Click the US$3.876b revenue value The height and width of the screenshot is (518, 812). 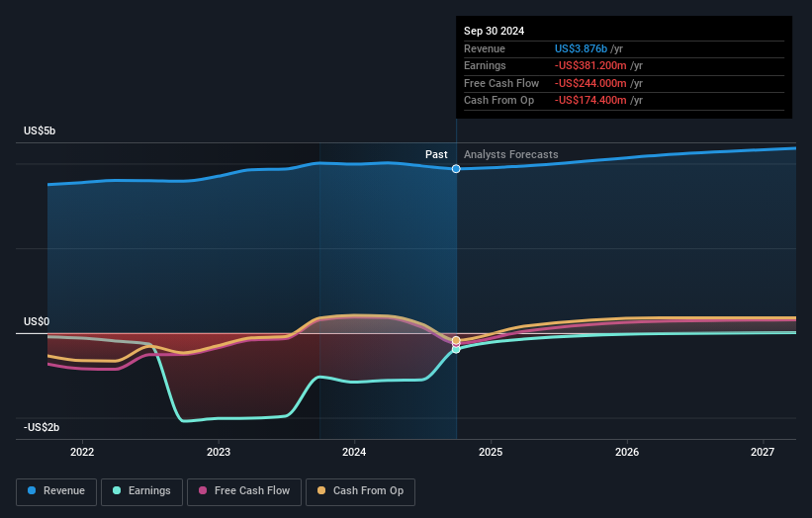pyautogui.click(x=581, y=48)
